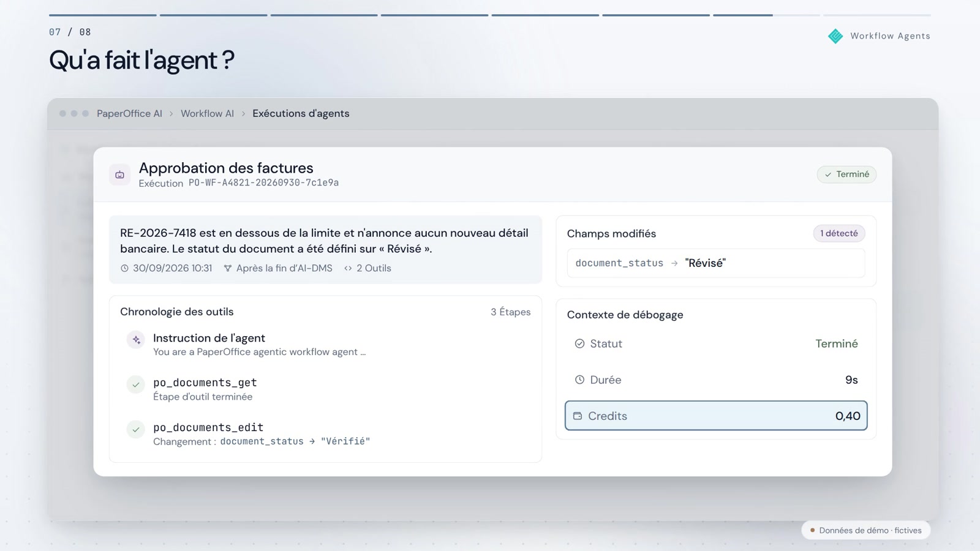The height and width of the screenshot is (551, 980).
Task: Click the Données de démo · fictives badge
Action: click(x=866, y=530)
